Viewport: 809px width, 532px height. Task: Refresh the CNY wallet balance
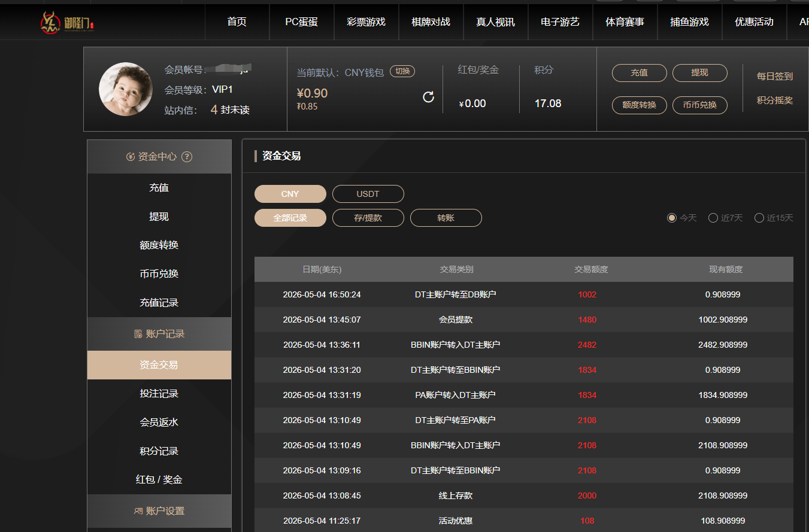tap(428, 97)
